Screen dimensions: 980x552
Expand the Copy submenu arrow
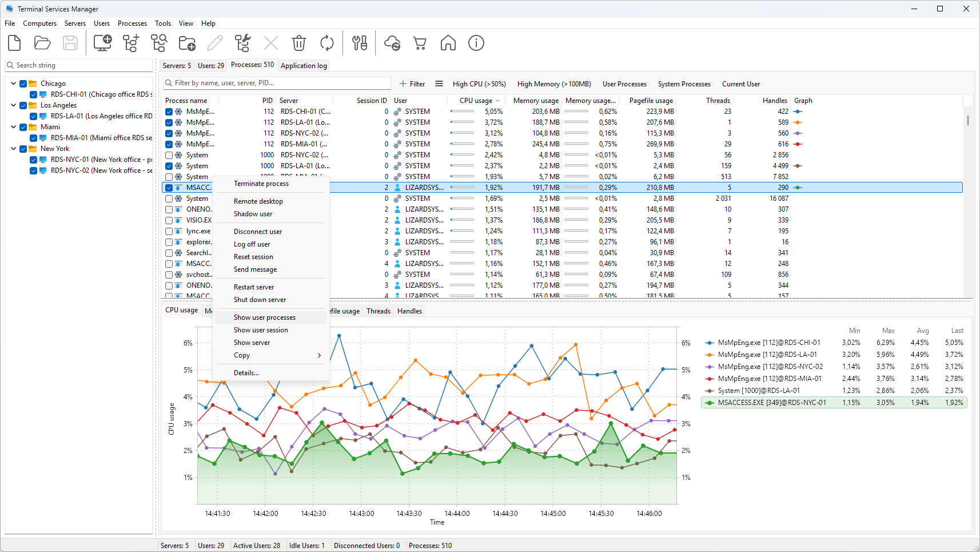(319, 355)
